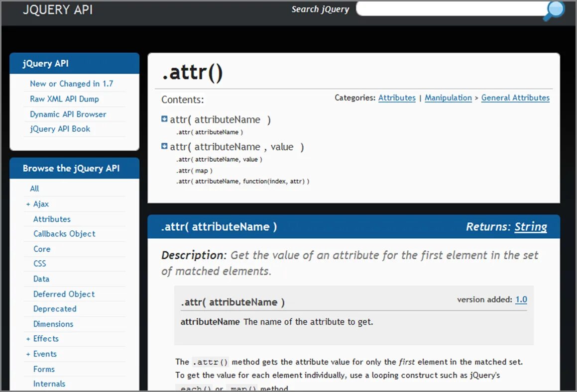Select All in Browse the jQuery API
This screenshot has height=392, width=577.
point(34,189)
